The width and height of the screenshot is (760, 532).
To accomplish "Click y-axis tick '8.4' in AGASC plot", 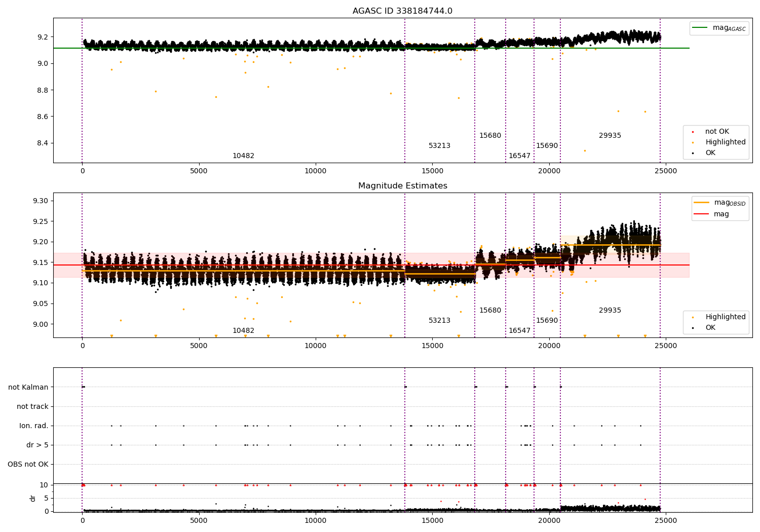I will pyautogui.click(x=43, y=143).
